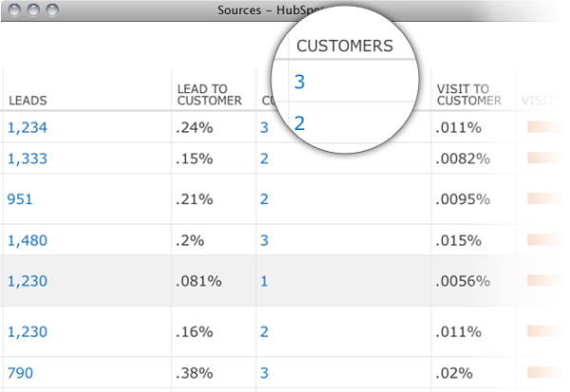The image size is (570, 392).
Task: Click the magnified customers value 2
Action: [300, 122]
